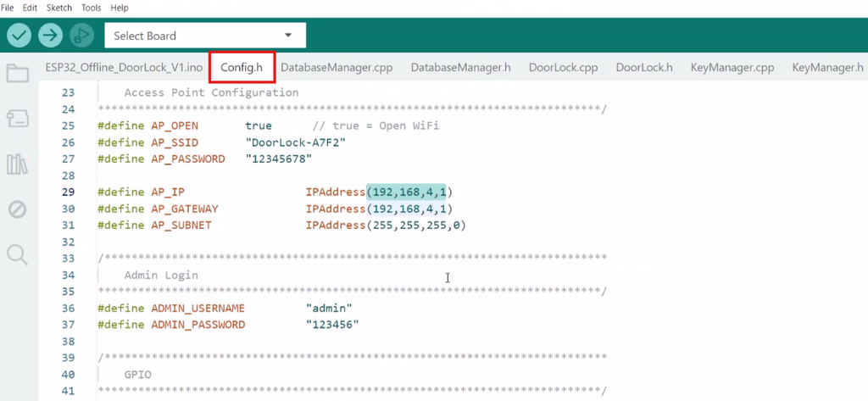The height and width of the screenshot is (401, 868).
Task: Switch to the DatabaseManager.h tab
Action: pos(460,68)
